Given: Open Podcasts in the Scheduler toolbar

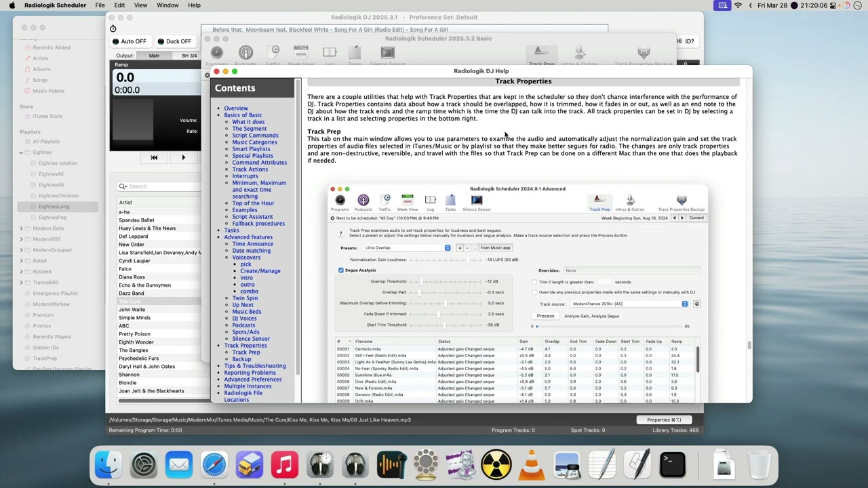Looking at the screenshot, I should click(x=245, y=56).
